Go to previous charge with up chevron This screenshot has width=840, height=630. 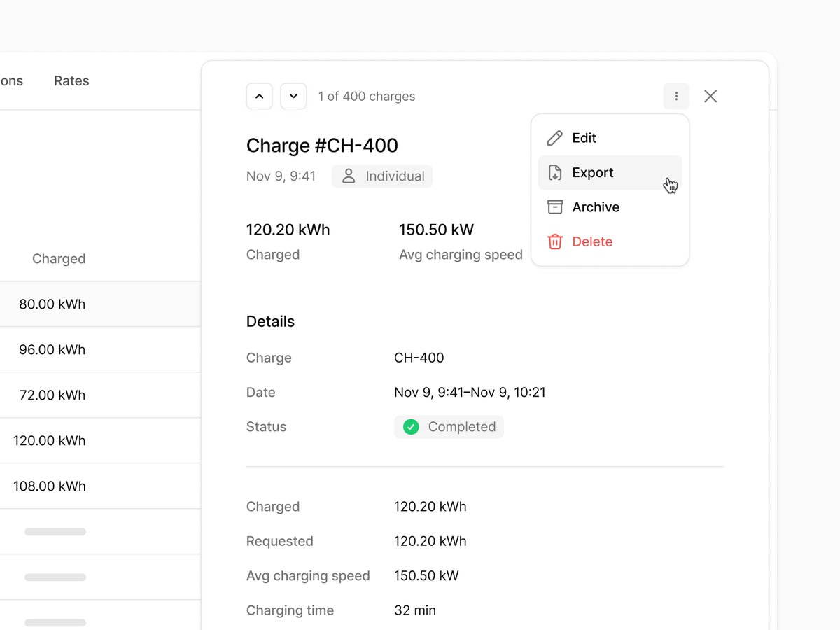(259, 96)
